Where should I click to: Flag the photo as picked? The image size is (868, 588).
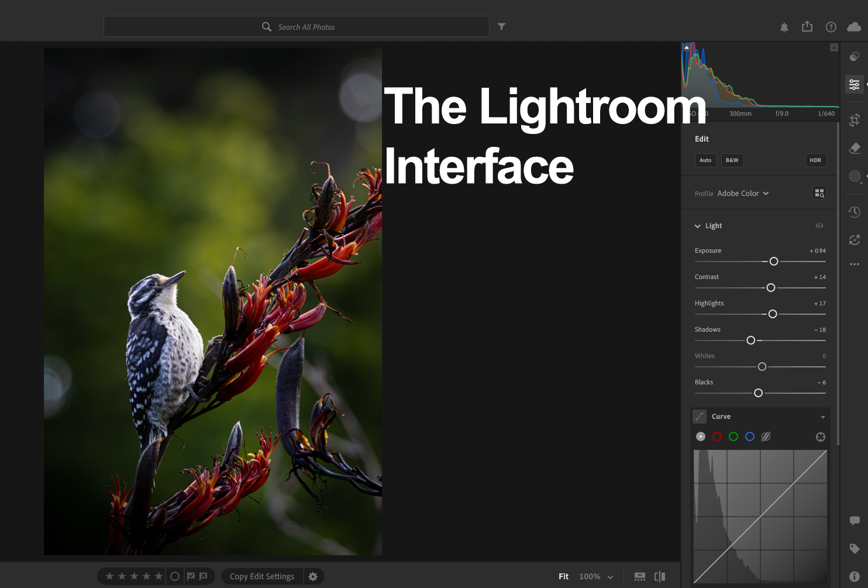(191, 576)
